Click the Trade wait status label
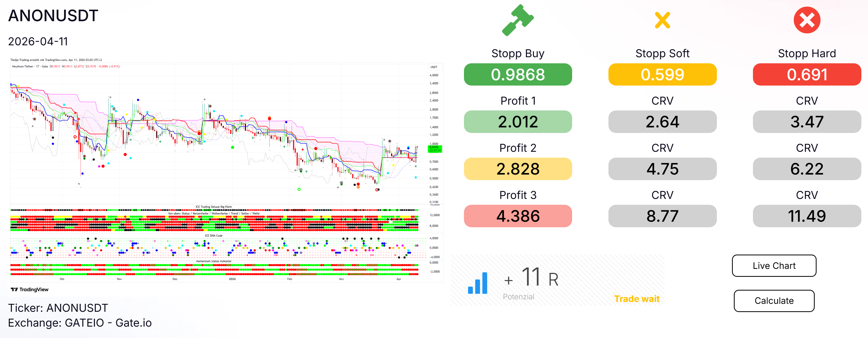 point(637,299)
